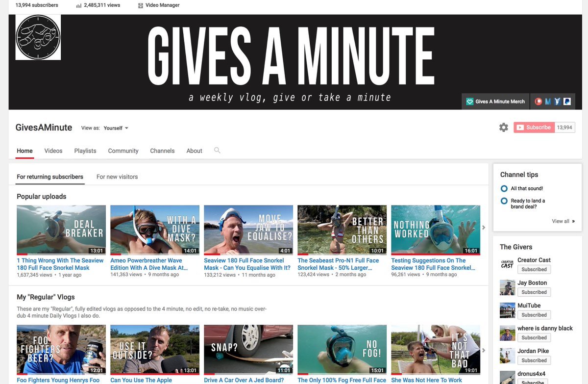The width and height of the screenshot is (588, 384).
Task: Click the PayPal icon in banner
Action: pyautogui.click(x=566, y=102)
